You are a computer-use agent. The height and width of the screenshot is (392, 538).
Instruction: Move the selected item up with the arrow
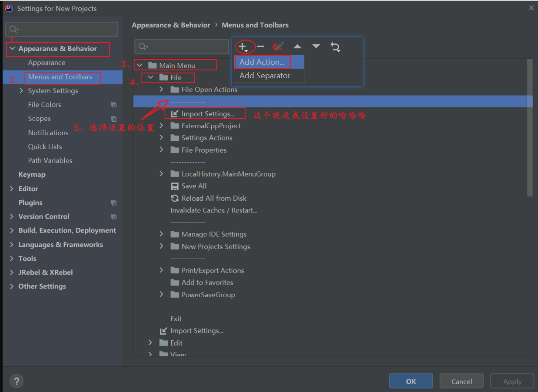pyautogui.click(x=297, y=47)
